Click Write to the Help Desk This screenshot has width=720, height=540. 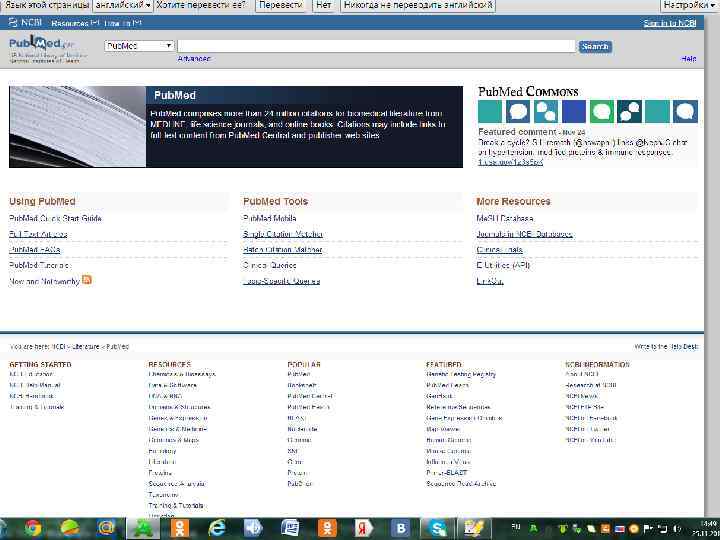666,347
